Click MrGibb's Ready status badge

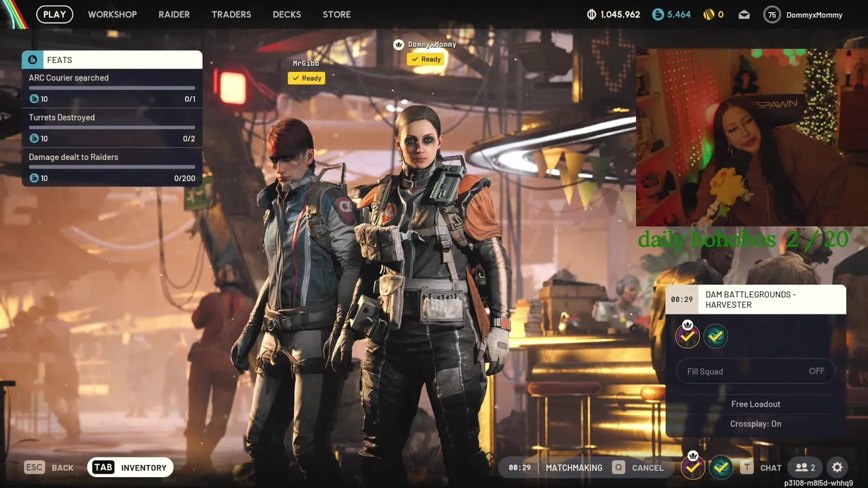[x=307, y=78]
